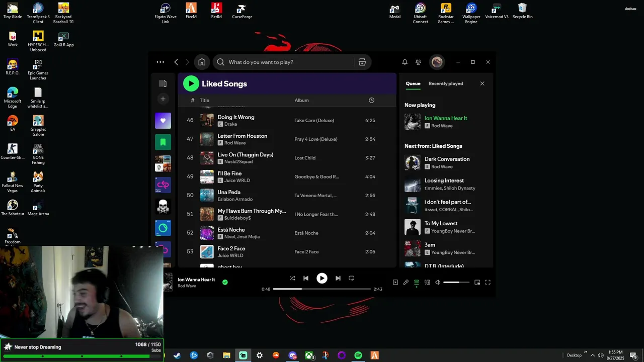Screen dimensions: 644x362
Task: Open the SoundCloud icon in taskbar
Action: pyautogui.click(x=276, y=355)
